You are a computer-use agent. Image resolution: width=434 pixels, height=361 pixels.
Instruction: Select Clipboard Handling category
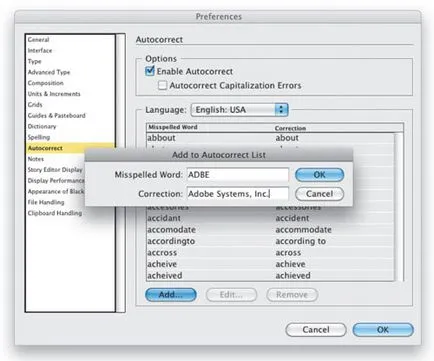tap(70, 213)
